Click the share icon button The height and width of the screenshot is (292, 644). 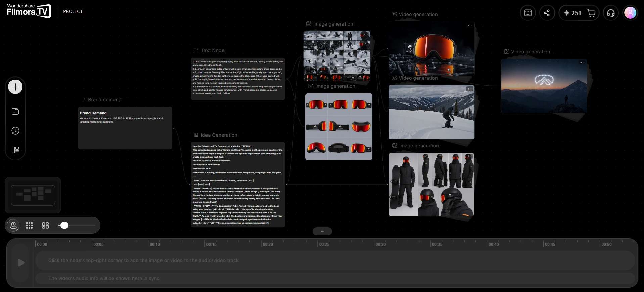[547, 13]
